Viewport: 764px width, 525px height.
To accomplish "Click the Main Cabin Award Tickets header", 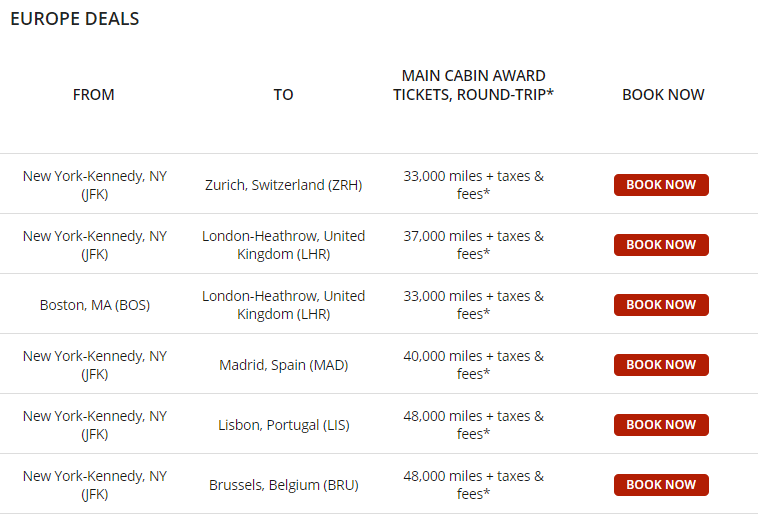I will [473, 85].
